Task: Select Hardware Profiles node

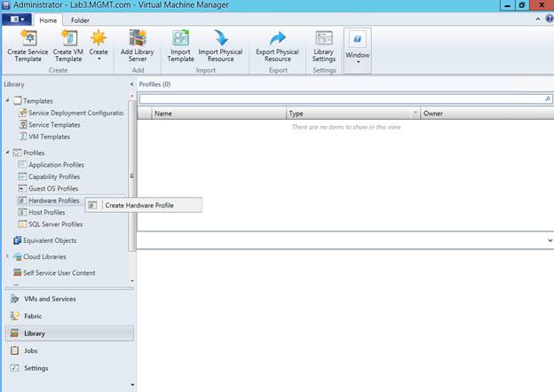Action: coord(49,200)
